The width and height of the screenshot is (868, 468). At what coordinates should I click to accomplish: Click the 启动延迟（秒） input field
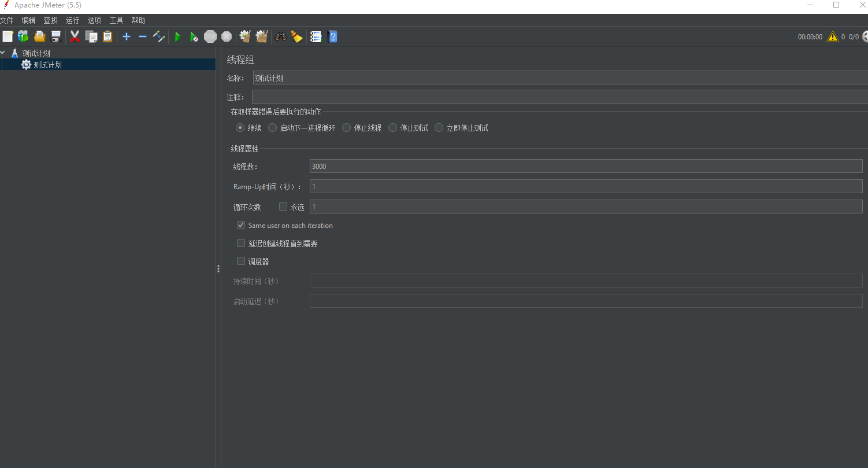(x=586, y=301)
